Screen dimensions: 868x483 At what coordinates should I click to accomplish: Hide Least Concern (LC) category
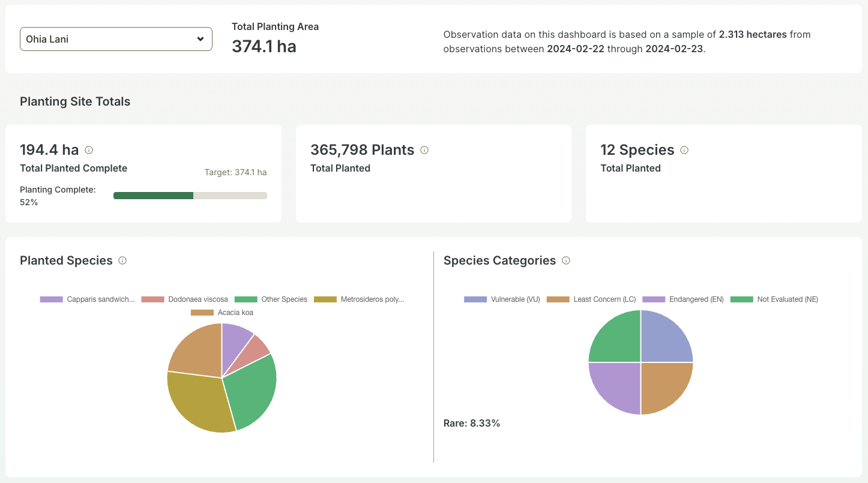[591, 299]
